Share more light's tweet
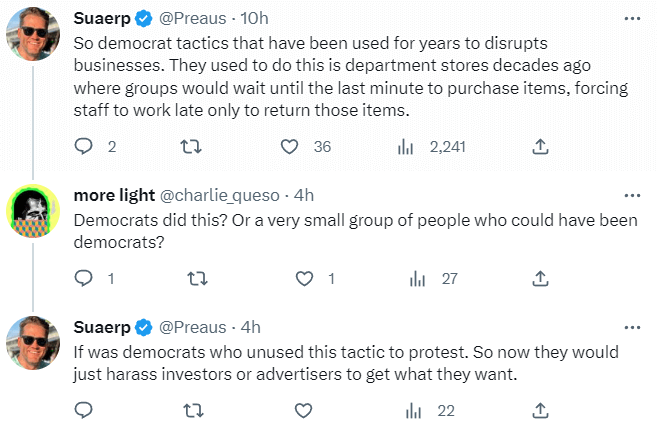657x433 pixels. point(540,278)
